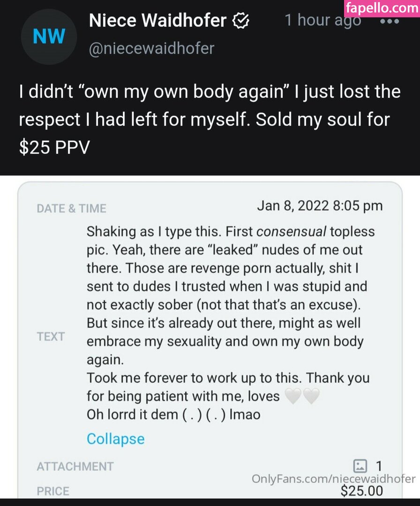Click the TEXT field label
Screen dimensions: 420x506
pos(51,336)
